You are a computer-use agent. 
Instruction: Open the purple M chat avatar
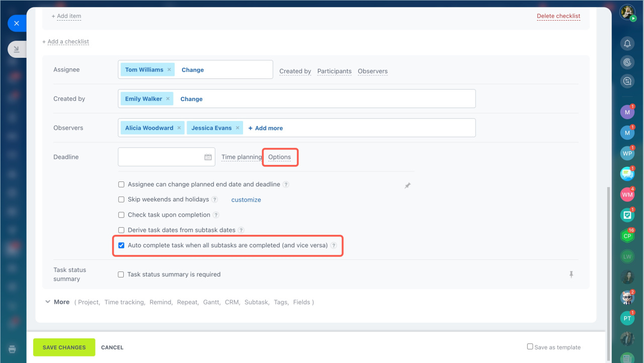627,112
